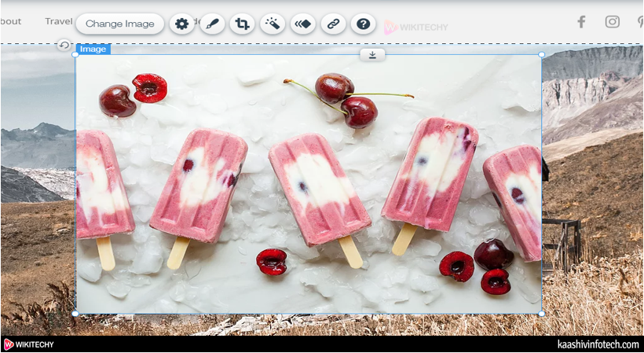Viewport: 644px width, 353px height.
Task: Click the blue Image label tag
Action: (93, 49)
